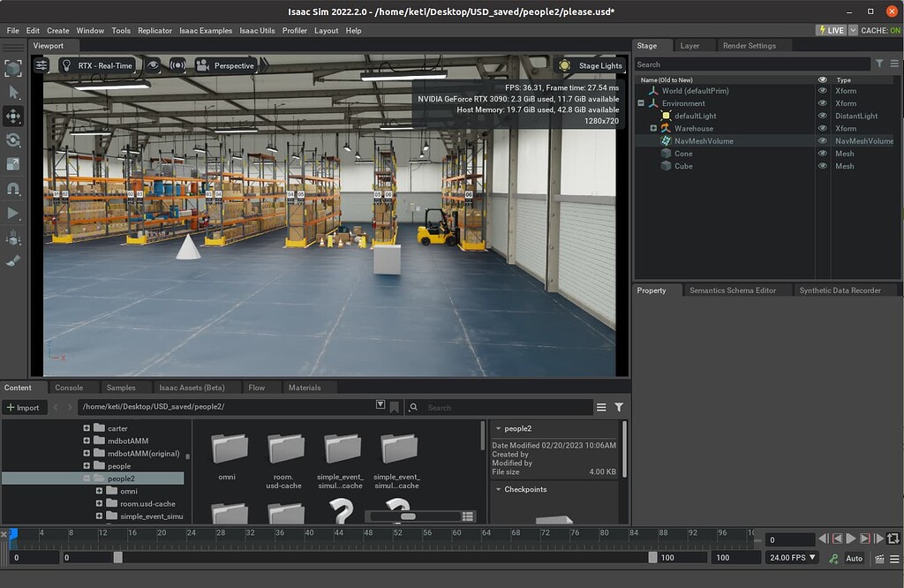Viewport: 904px width, 588px height.
Task: Activate the Snap (magnet) tool
Action: 11,186
